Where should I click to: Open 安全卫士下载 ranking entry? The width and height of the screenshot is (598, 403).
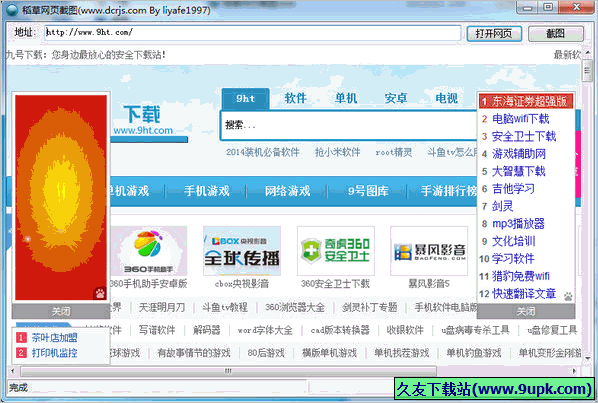click(524, 136)
